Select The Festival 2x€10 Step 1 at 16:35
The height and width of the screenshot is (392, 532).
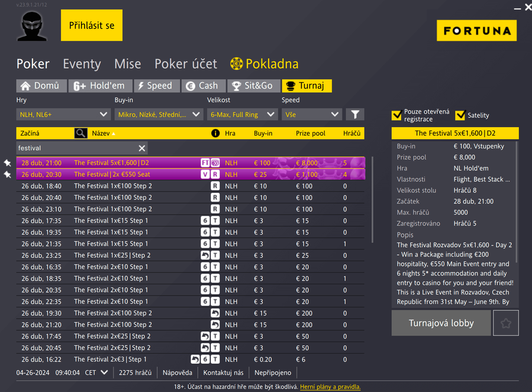coord(191,267)
